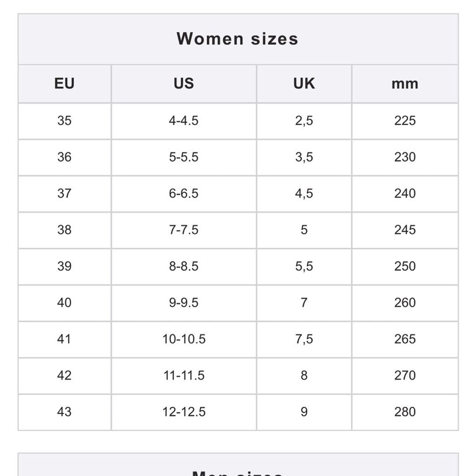
Task: Click the 245 mm cell
Action: [405, 230]
